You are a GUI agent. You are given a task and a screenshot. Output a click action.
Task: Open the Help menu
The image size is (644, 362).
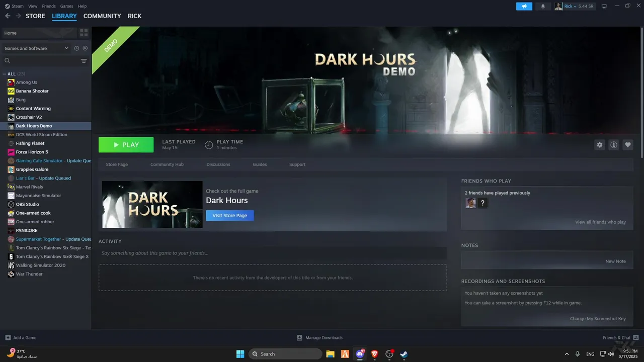(82, 6)
